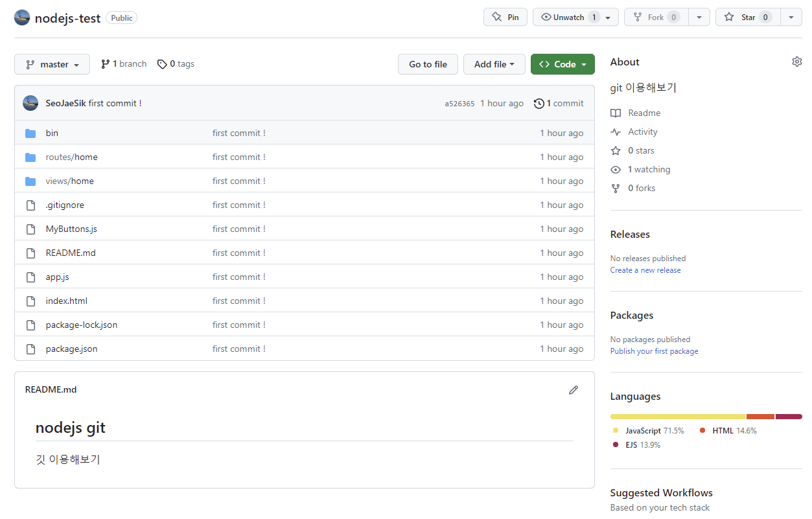
Task: Click first commit ! message in app.js row
Action: click(239, 277)
